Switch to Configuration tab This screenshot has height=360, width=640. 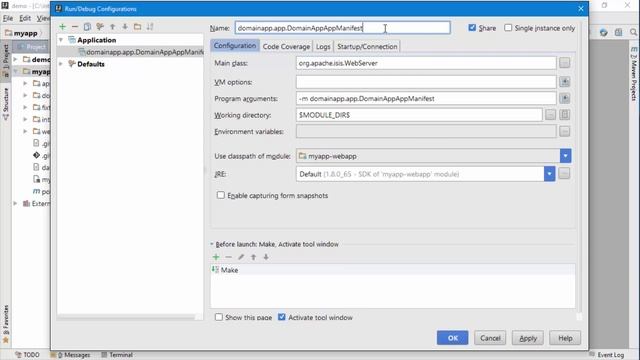pos(235,46)
